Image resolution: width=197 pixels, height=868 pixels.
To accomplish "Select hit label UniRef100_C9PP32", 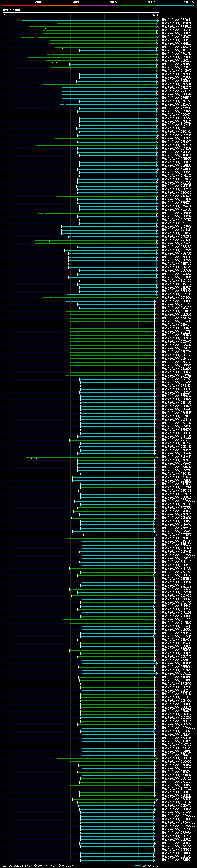I will tap(176, 850).
